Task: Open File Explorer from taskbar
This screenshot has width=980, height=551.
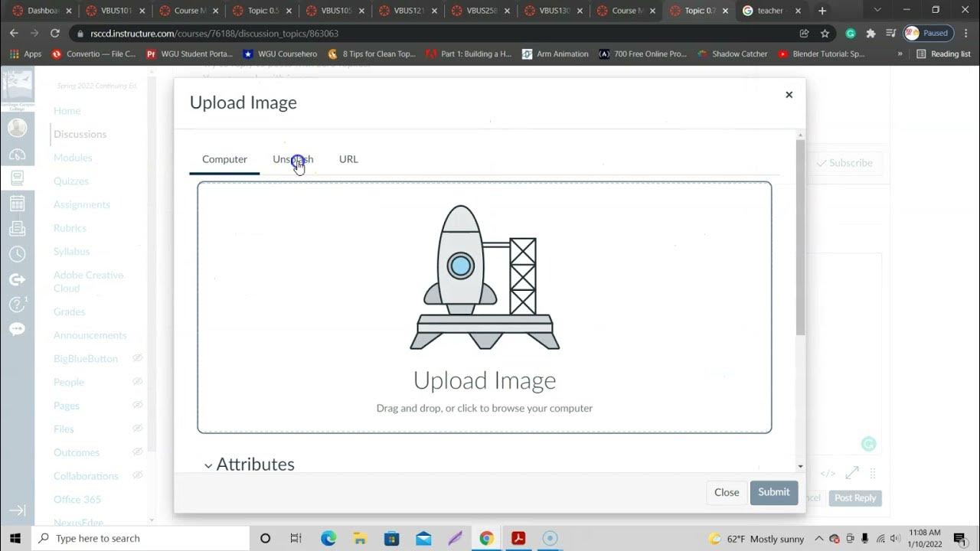Action: [360, 538]
